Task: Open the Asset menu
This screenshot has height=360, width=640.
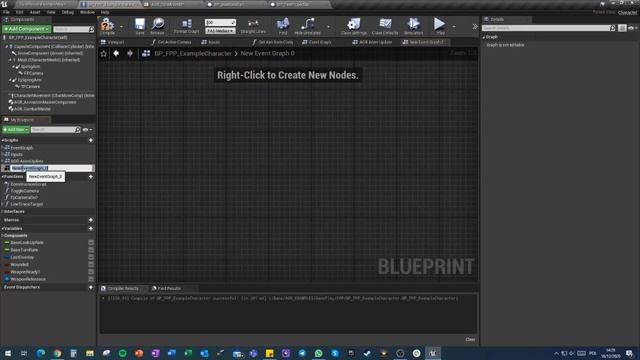Action: click(x=35, y=12)
